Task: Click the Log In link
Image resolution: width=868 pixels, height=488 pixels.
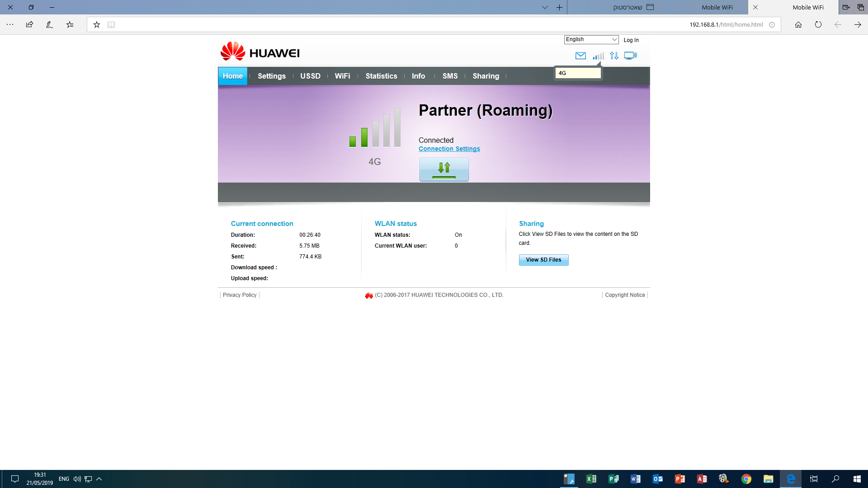Action: (x=631, y=40)
